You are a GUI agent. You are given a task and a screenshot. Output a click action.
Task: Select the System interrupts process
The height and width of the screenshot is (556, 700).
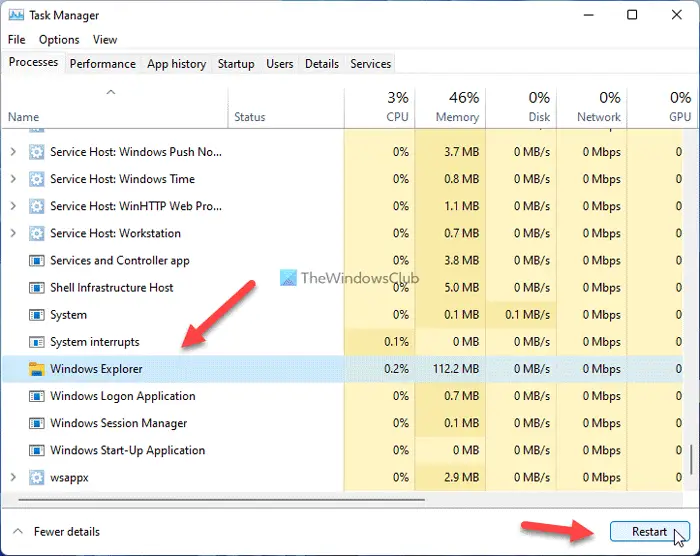(x=342, y=342)
